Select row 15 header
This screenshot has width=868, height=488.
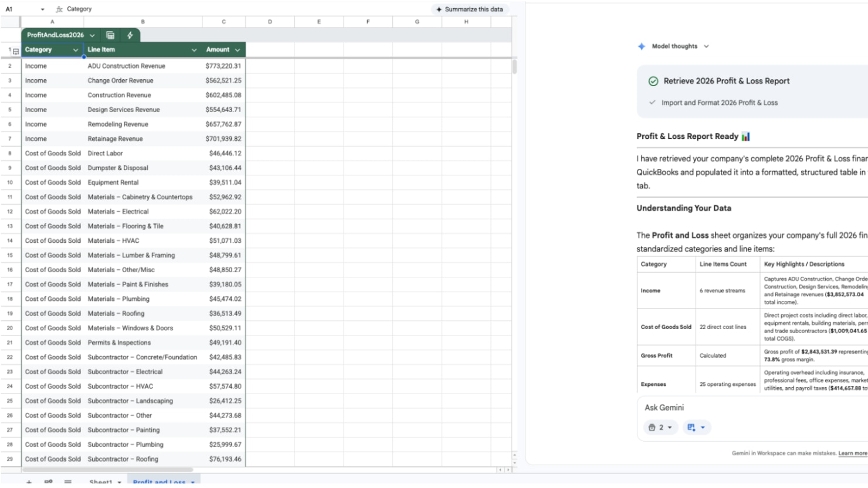tap(10, 256)
